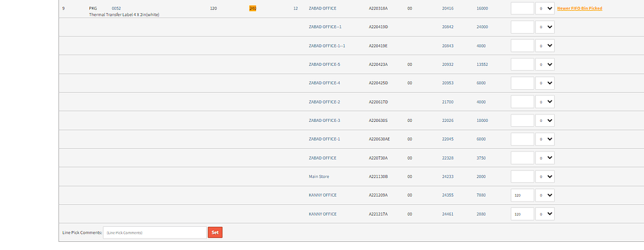Click the 3750 available quantity
Screen dimensions: 644x250
[481, 158]
